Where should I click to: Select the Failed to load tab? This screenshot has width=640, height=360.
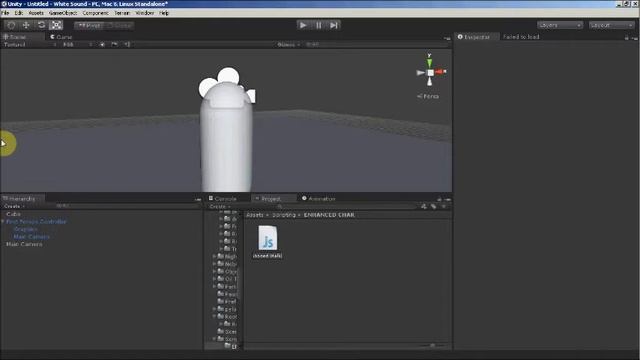(x=521, y=37)
